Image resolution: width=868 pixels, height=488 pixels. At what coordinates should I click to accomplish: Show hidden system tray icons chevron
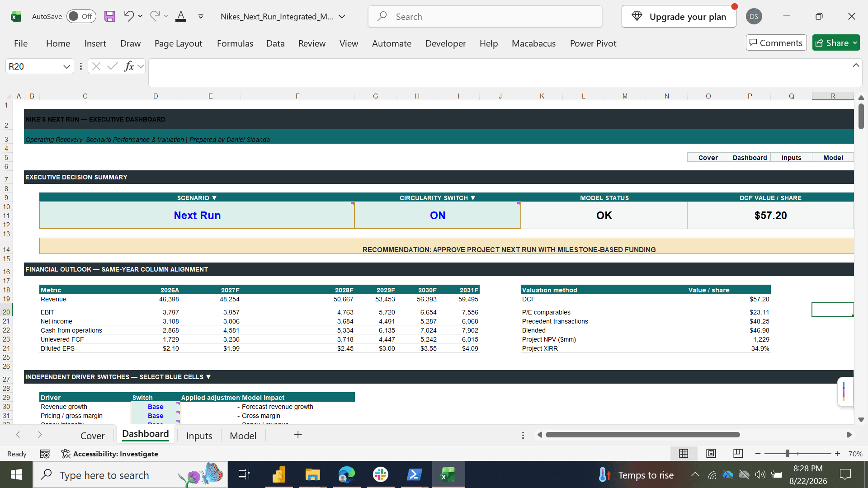695,474
